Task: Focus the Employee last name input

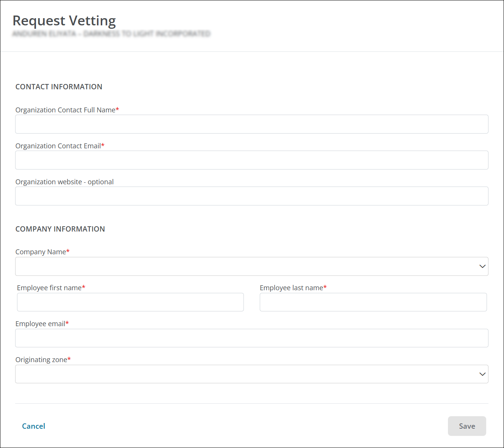Action: coord(373,302)
